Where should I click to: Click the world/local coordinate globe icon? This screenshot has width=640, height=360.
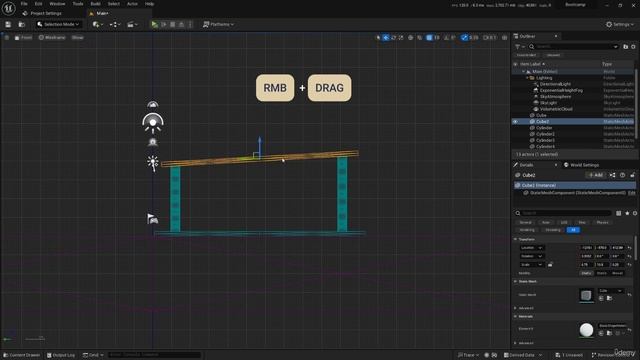tap(410, 38)
